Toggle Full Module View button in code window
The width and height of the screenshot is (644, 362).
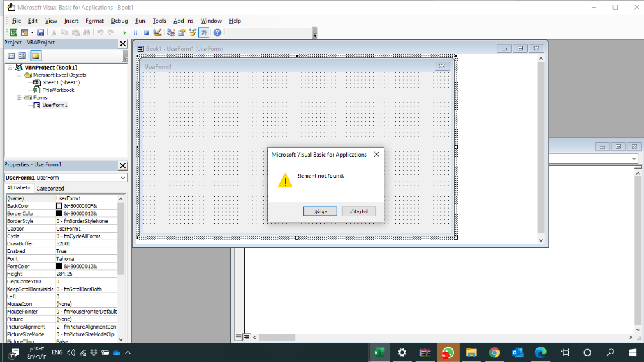point(247,337)
